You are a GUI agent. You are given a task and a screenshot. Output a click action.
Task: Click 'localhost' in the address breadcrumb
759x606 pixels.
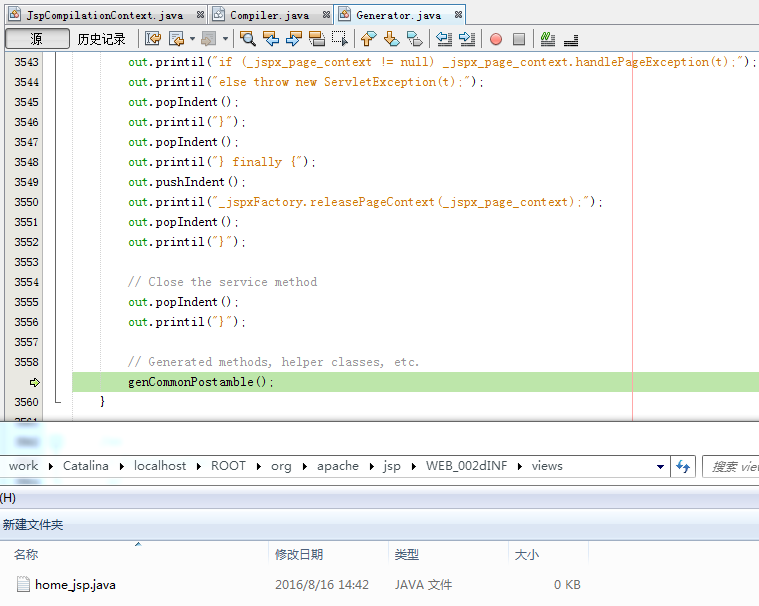[160, 466]
